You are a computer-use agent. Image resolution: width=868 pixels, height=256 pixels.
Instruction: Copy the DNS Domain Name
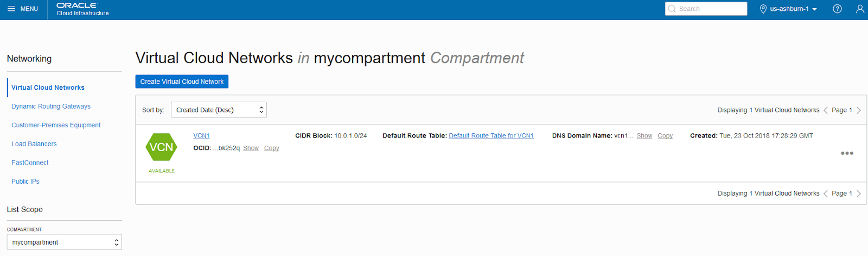[665, 136]
